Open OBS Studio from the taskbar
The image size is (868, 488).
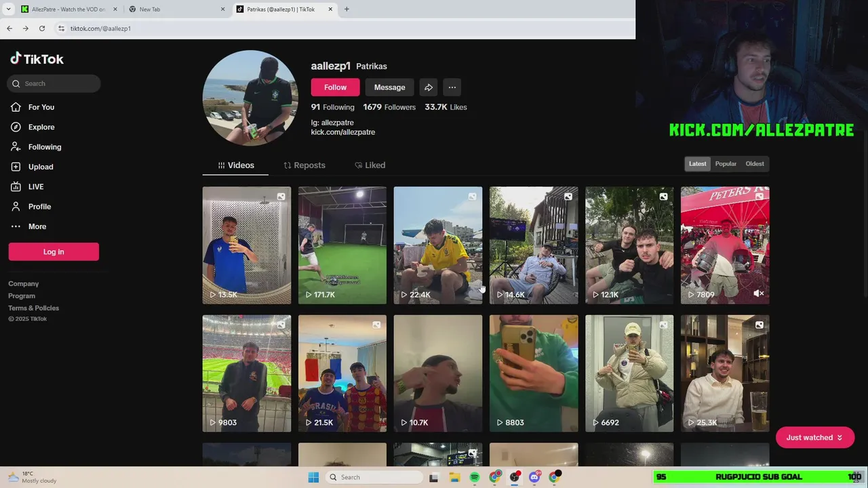pos(515,477)
